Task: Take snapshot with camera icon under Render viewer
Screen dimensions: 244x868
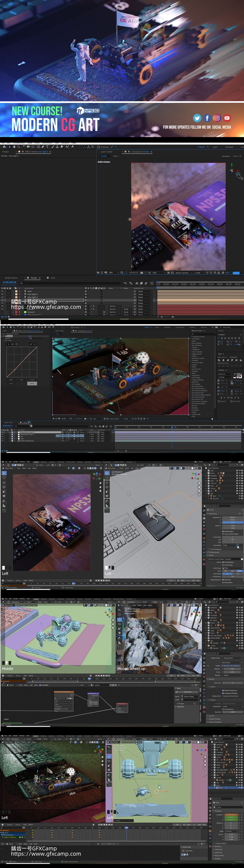Action: (142, 272)
